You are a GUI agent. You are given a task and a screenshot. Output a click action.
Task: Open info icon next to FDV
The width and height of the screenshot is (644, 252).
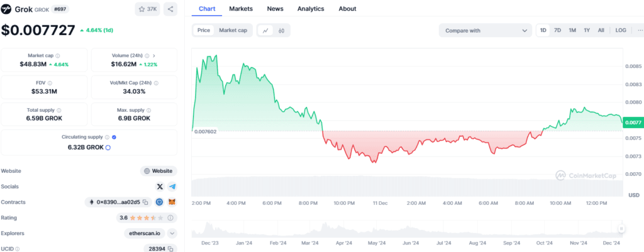pyautogui.click(x=50, y=83)
